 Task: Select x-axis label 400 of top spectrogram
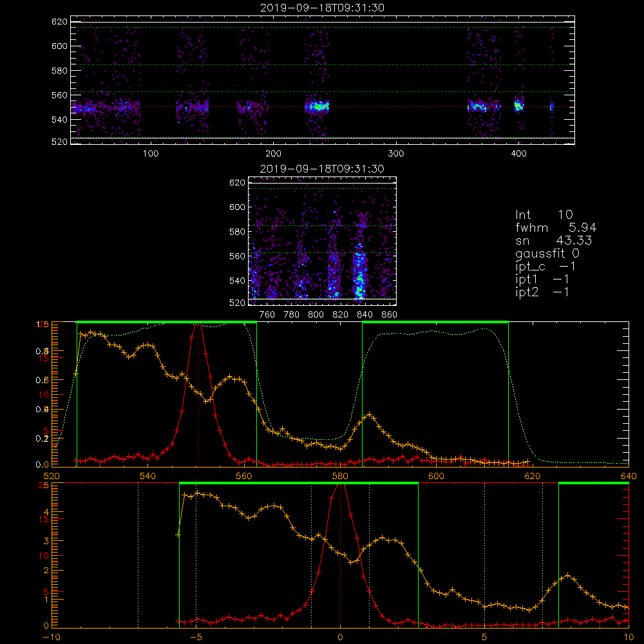pyautogui.click(x=518, y=154)
